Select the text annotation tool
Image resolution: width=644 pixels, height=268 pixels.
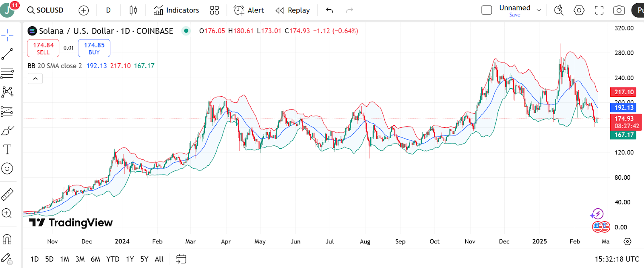(7, 150)
